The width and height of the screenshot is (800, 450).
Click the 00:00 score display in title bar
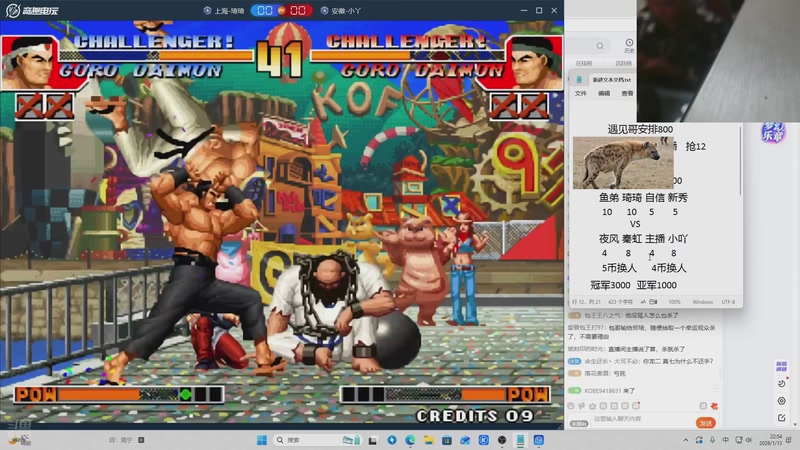point(281,10)
